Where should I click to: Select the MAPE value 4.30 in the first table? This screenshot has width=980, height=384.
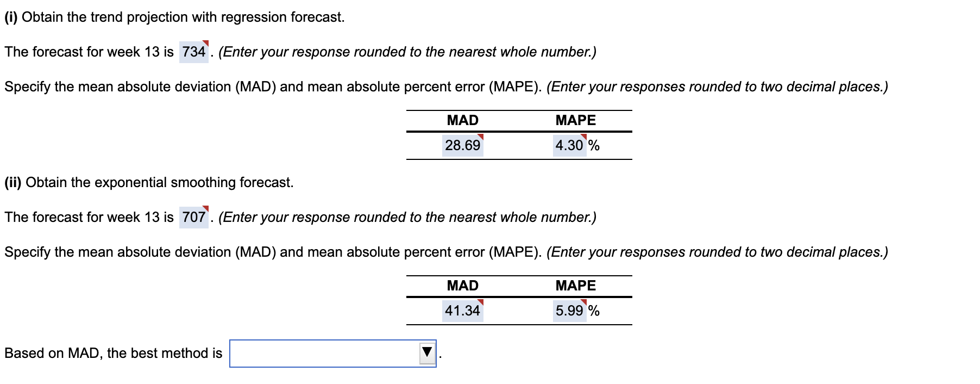[568, 145]
